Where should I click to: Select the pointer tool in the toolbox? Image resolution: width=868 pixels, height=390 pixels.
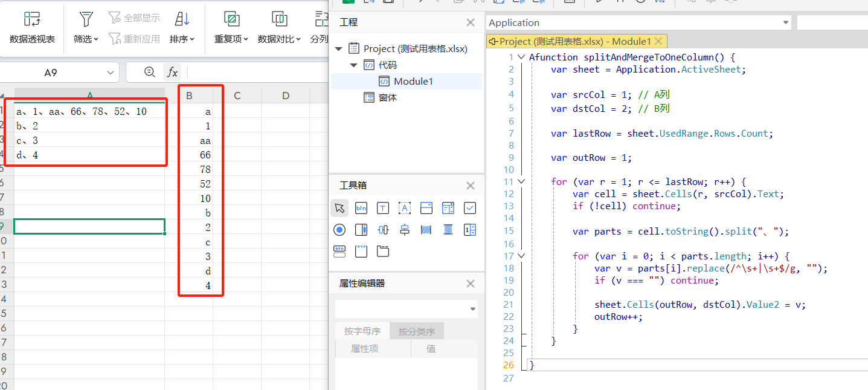click(339, 208)
